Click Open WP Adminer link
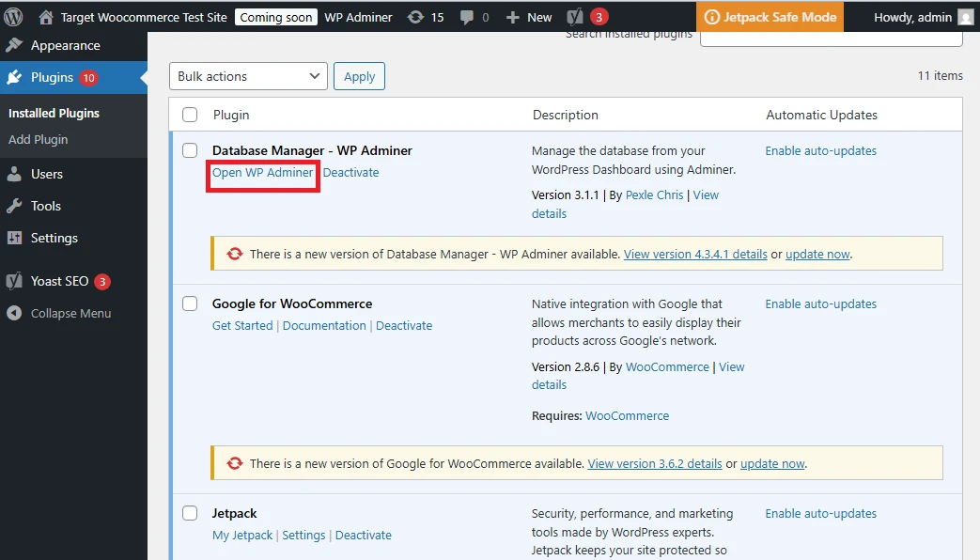 [262, 173]
